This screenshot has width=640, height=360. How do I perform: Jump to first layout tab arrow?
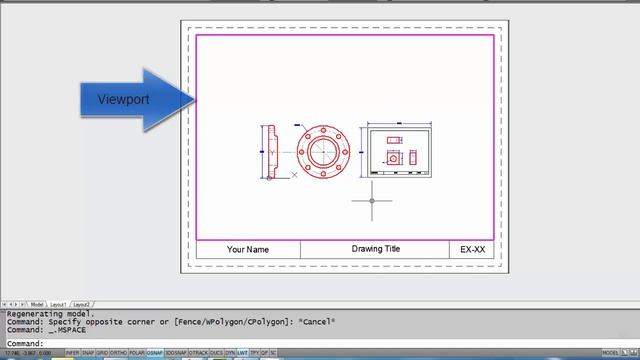pos(4,304)
